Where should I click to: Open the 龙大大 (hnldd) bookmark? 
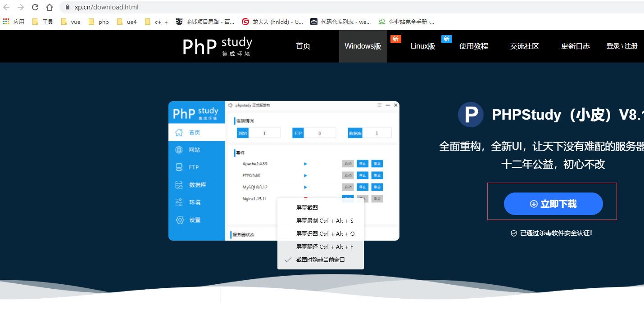pyautogui.click(x=272, y=22)
